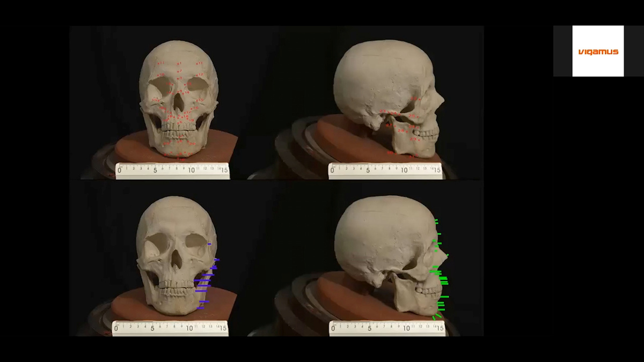Select the frontal skull with red landmarks

pos(178,99)
